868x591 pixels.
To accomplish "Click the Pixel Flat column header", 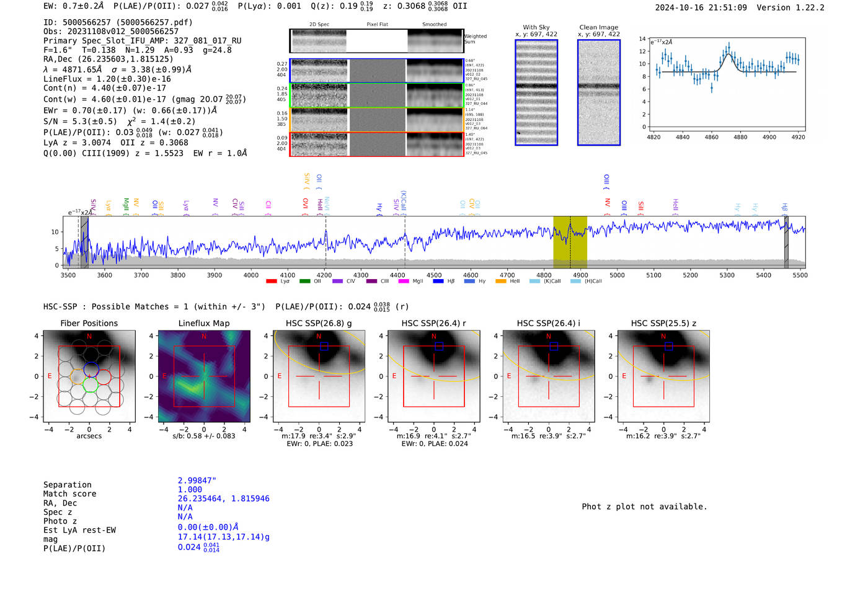I will (x=377, y=25).
